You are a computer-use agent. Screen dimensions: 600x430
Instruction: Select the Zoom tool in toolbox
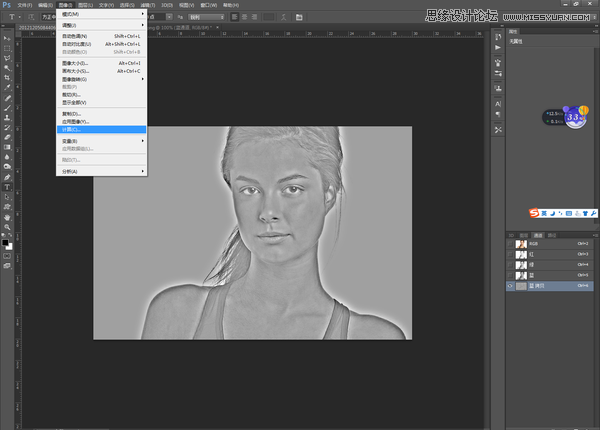(x=7, y=227)
